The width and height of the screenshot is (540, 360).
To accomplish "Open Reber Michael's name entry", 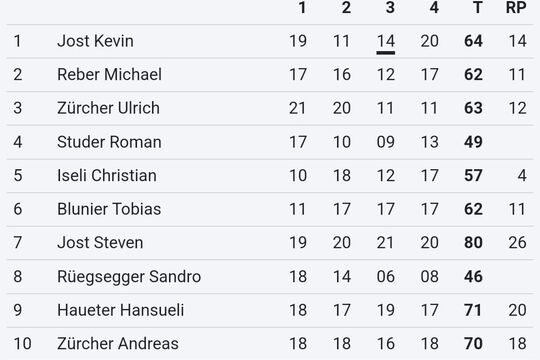I will [x=109, y=74].
